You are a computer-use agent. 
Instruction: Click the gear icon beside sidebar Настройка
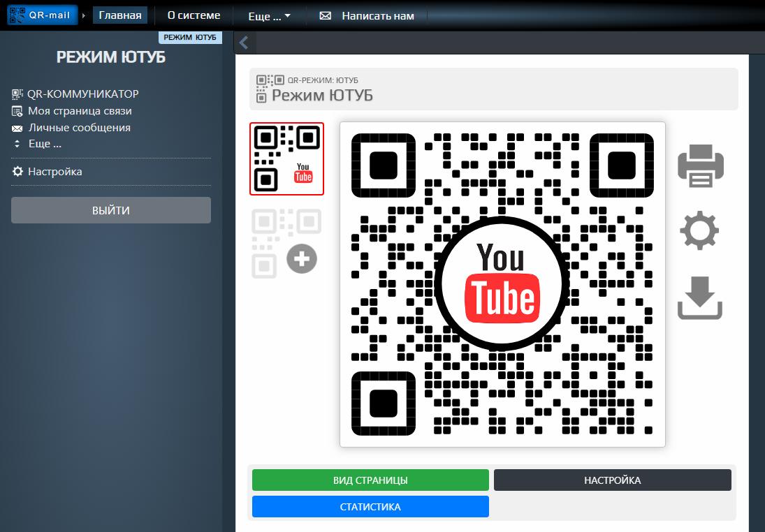17,172
